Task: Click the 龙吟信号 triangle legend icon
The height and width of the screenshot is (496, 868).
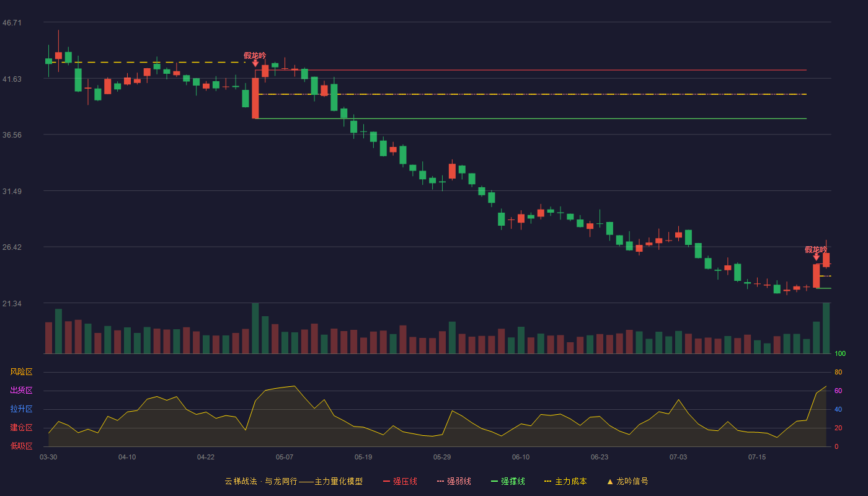Action: coord(610,481)
